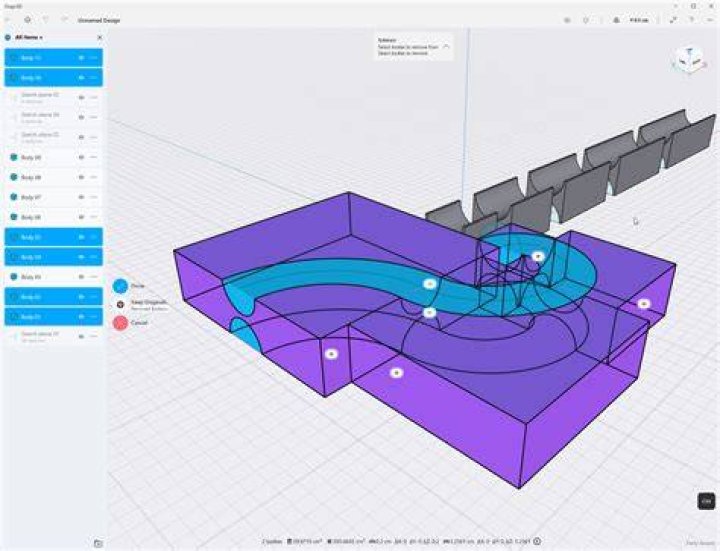Open the folder icon below Items panel
Screen dimensions: 720x551
[98, 543]
